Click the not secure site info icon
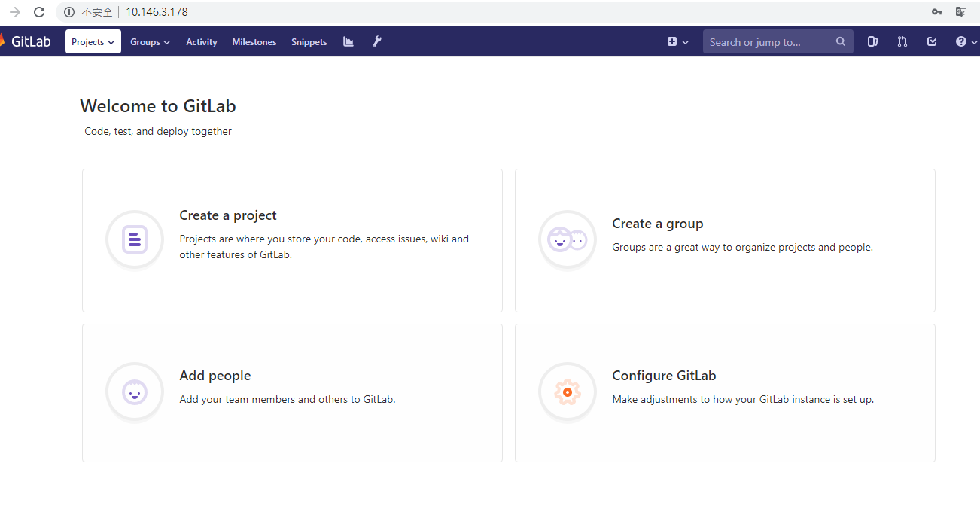This screenshot has height=521, width=980. pyautogui.click(x=69, y=12)
